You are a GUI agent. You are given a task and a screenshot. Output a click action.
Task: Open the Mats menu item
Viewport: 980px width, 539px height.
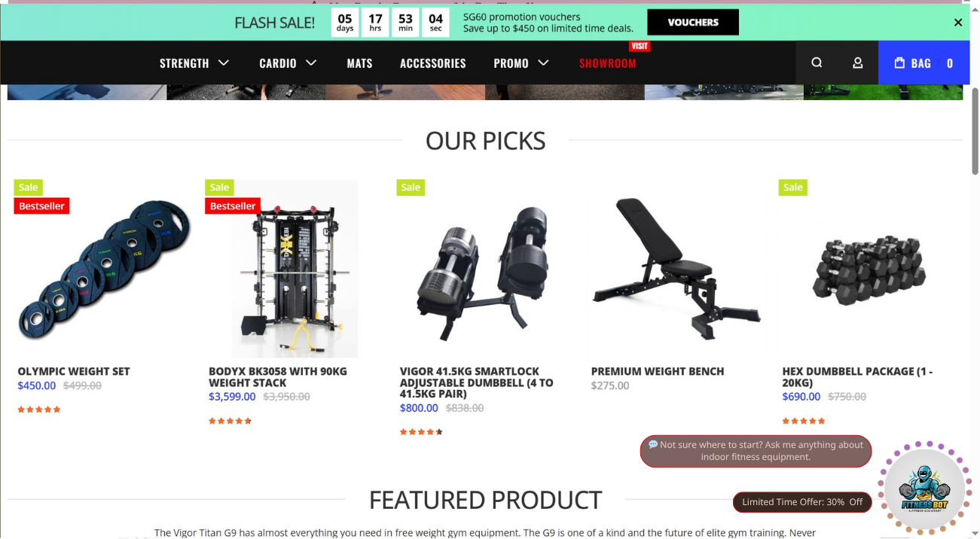click(359, 63)
